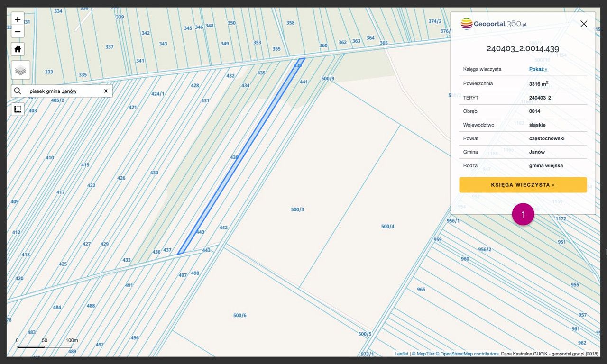This screenshot has height=364, width=607.
Task: Activate the measure area tool
Action: point(18,109)
